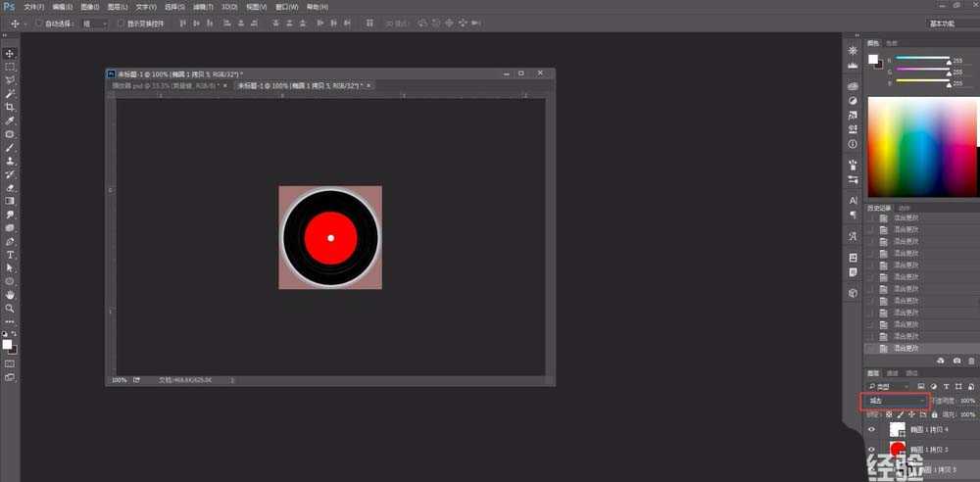Select the Zoom tool
This screenshot has height=482, width=980.
point(10,308)
